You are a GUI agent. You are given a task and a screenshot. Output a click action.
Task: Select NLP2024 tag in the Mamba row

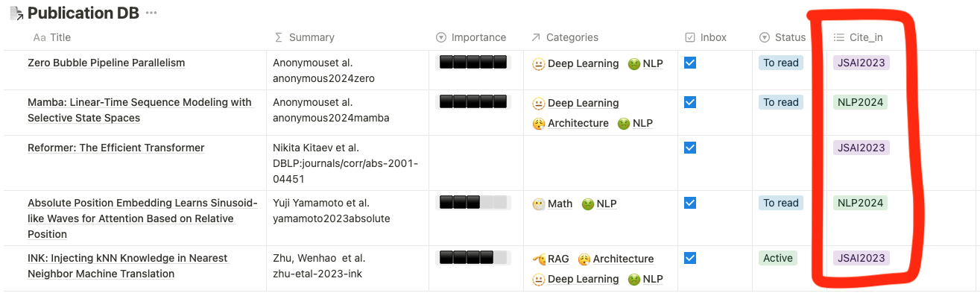[860, 102]
